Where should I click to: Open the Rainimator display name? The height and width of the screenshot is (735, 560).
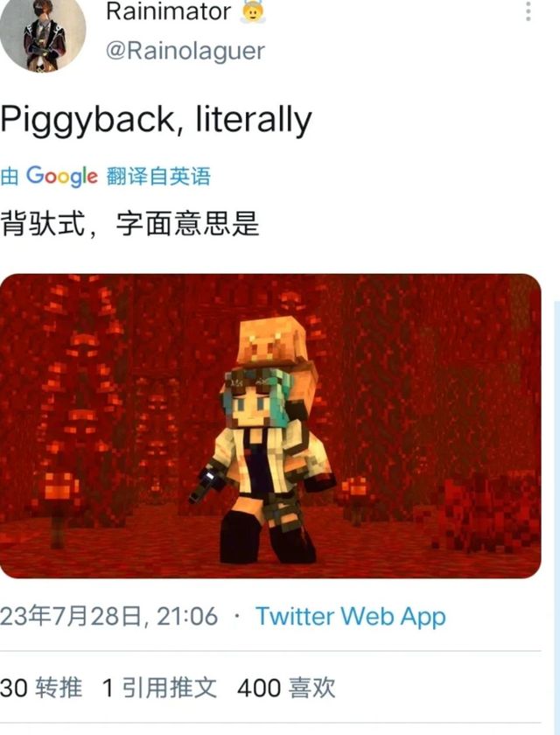[x=168, y=11]
